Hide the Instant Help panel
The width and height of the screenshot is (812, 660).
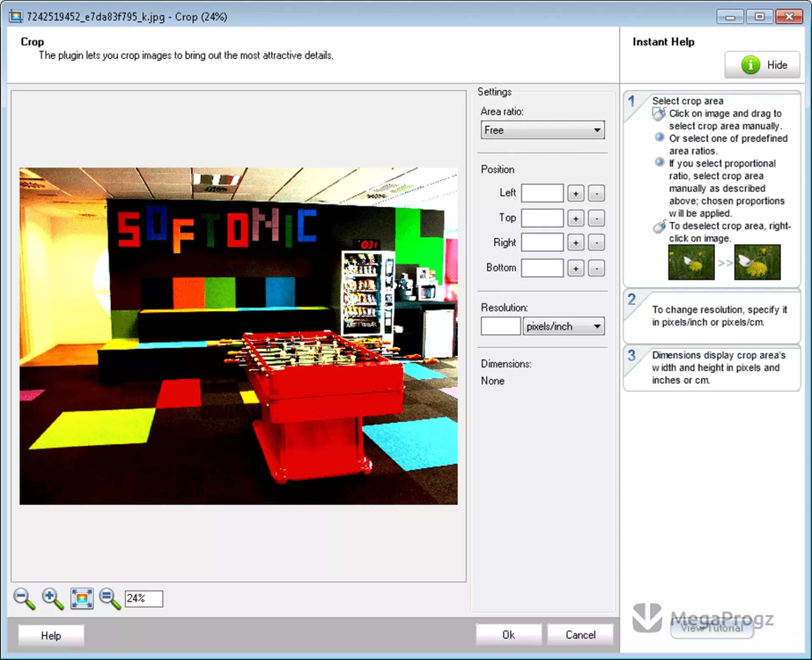(762, 65)
